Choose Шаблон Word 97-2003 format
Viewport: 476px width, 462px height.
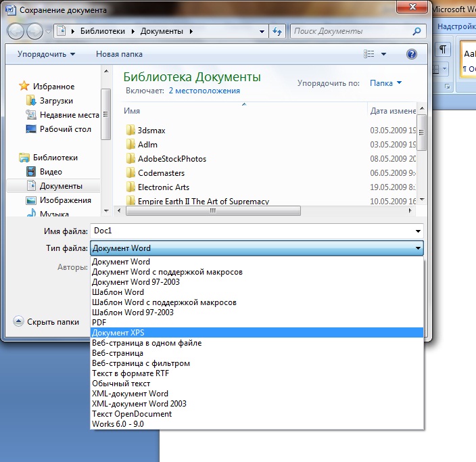point(257,313)
